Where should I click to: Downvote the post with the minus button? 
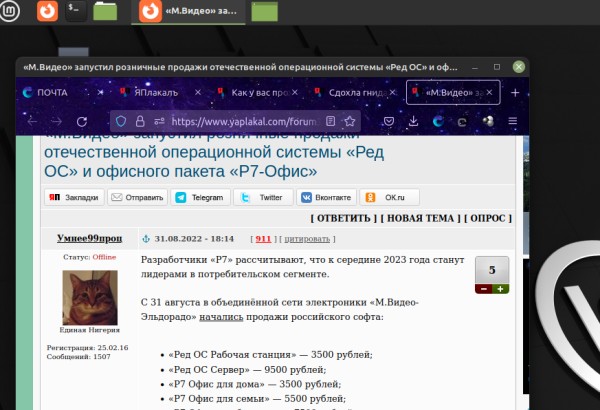tap(484, 289)
